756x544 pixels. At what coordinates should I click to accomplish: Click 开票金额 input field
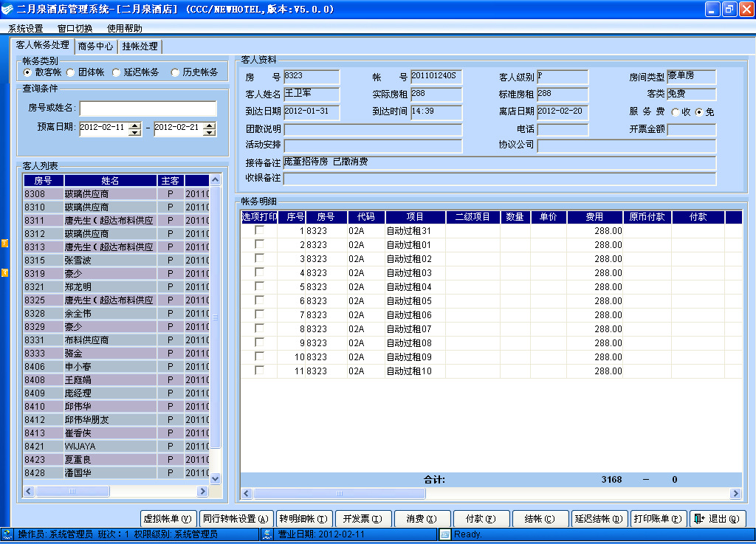691,129
